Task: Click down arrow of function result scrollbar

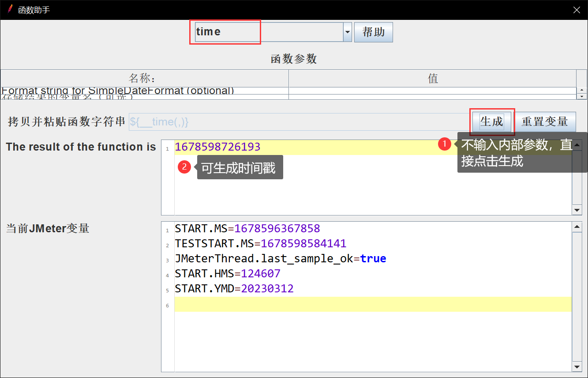Action: [x=577, y=210]
